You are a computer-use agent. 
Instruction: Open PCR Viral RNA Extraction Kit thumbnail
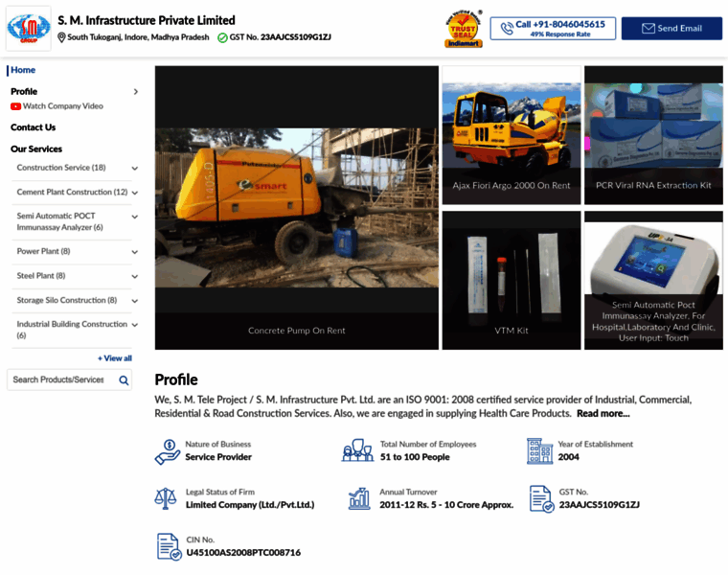(653, 135)
